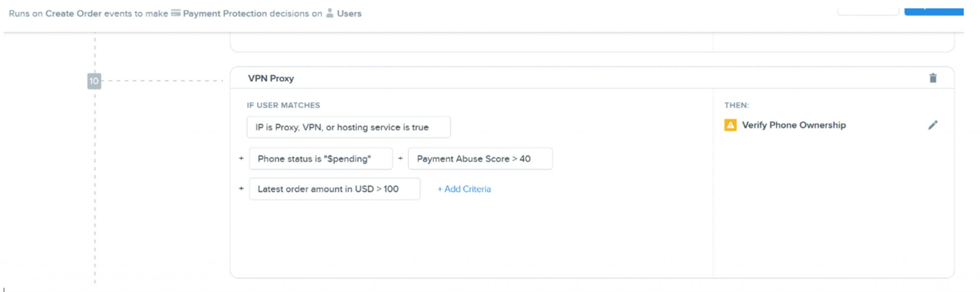The image size is (980, 292).
Task: Click the + Add Criteria link
Action: coord(464,189)
